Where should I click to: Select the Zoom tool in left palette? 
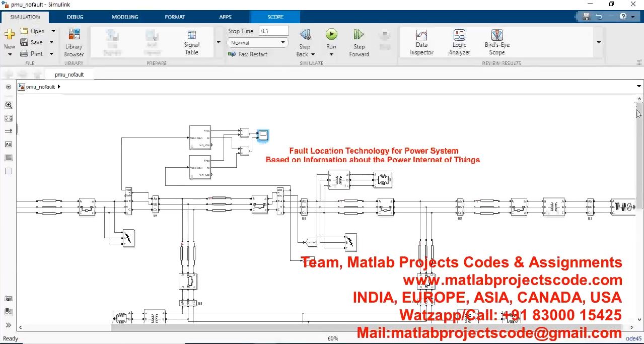click(x=9, y=105)
